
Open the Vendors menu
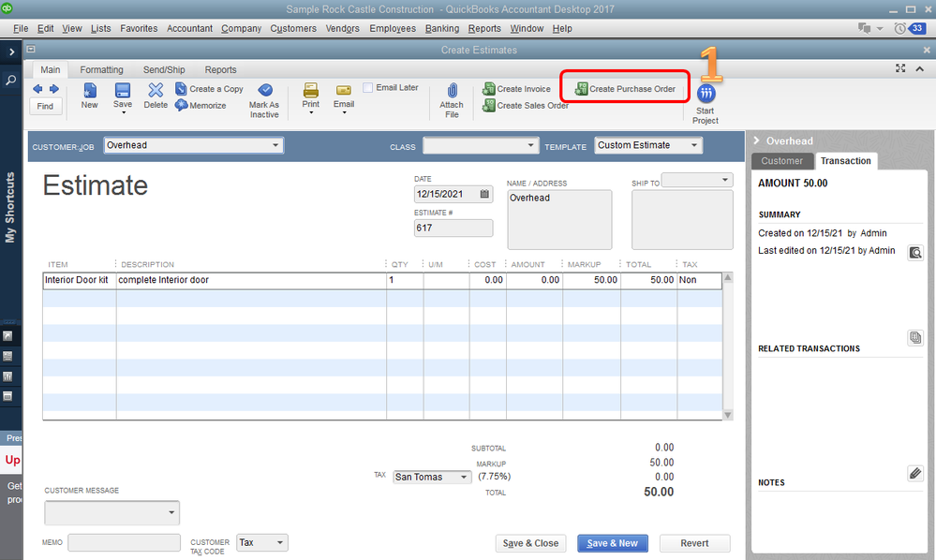click(x=343, y=29)
